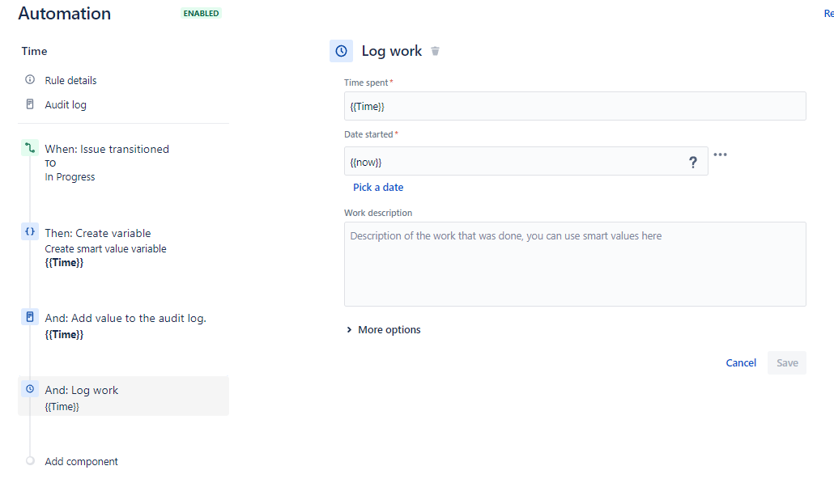The height and width of the screenshot is (504, 834).
Task: Click inside the Time spent field
Action: tap(575, 106)
